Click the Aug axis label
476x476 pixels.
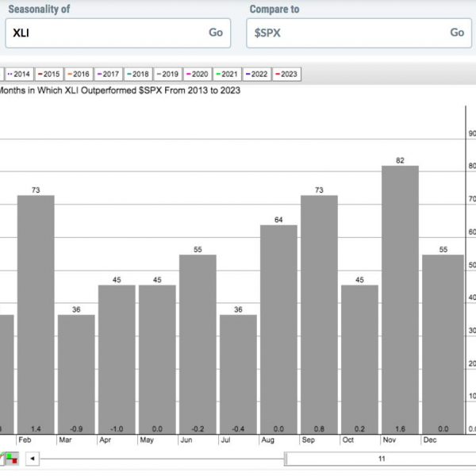tap(267, 440)
